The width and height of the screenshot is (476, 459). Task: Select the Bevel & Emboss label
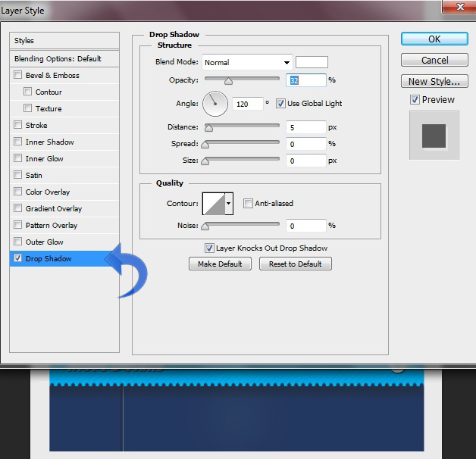52,76
